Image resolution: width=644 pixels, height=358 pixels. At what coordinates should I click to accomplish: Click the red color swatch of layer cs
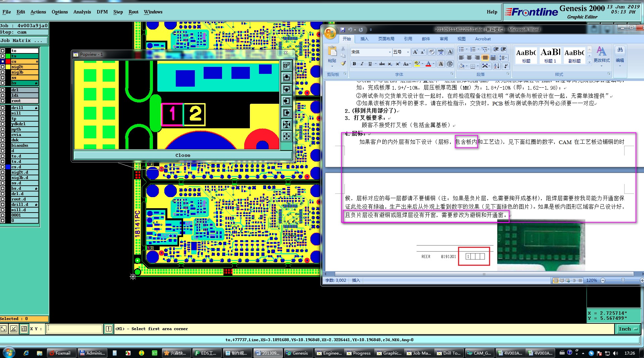[x=8, y=61]
